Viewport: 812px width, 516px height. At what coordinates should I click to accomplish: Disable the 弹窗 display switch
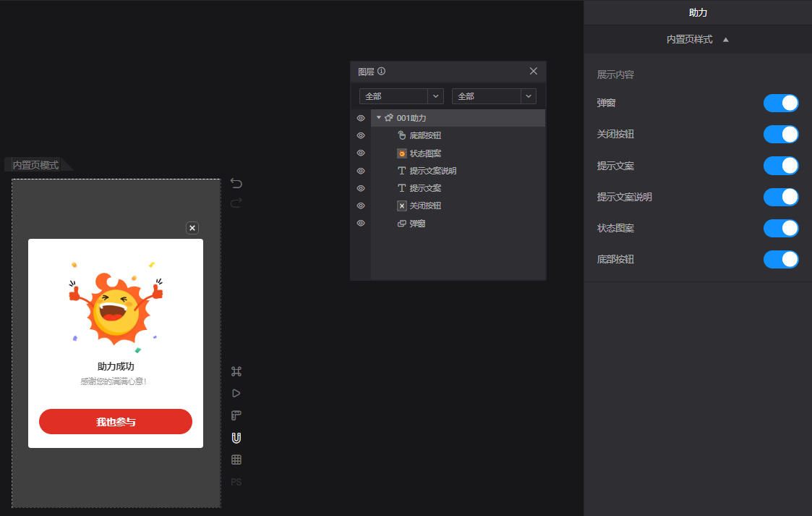tap(781, 103)
